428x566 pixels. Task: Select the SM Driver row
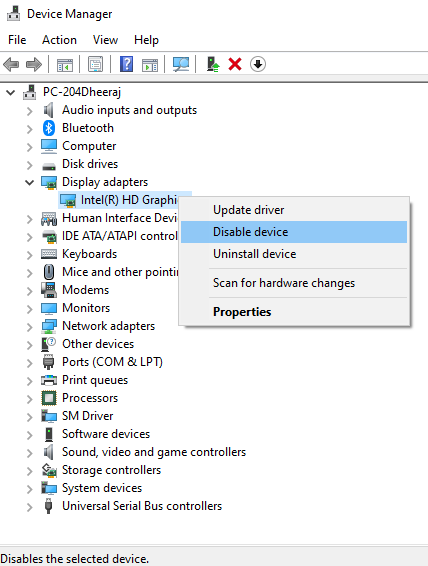click(87, 416)
